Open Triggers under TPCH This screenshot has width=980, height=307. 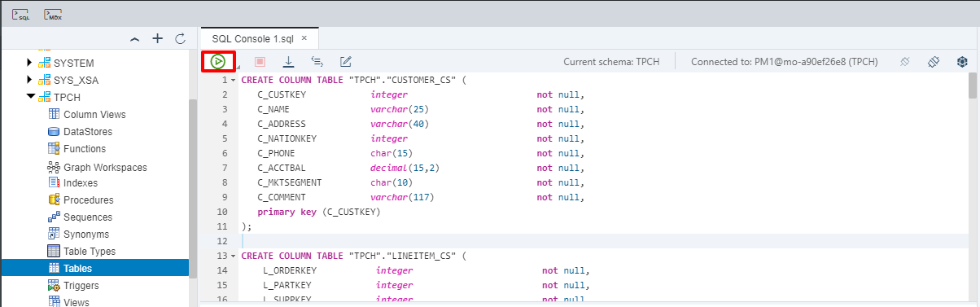pyautogui.click(x=81, y=285)
